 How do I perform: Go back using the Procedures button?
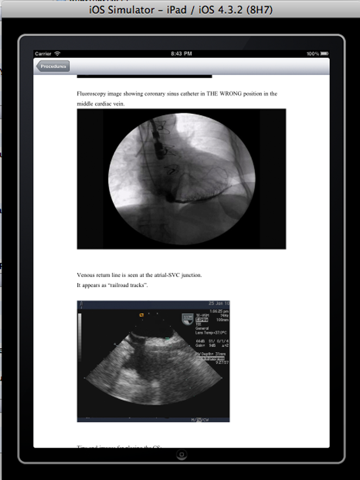click(53, 66)
